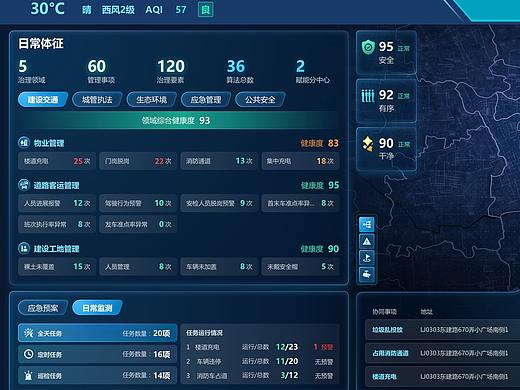Click the 安检人员脱岗预警 9次 tile

pos(219,203)
